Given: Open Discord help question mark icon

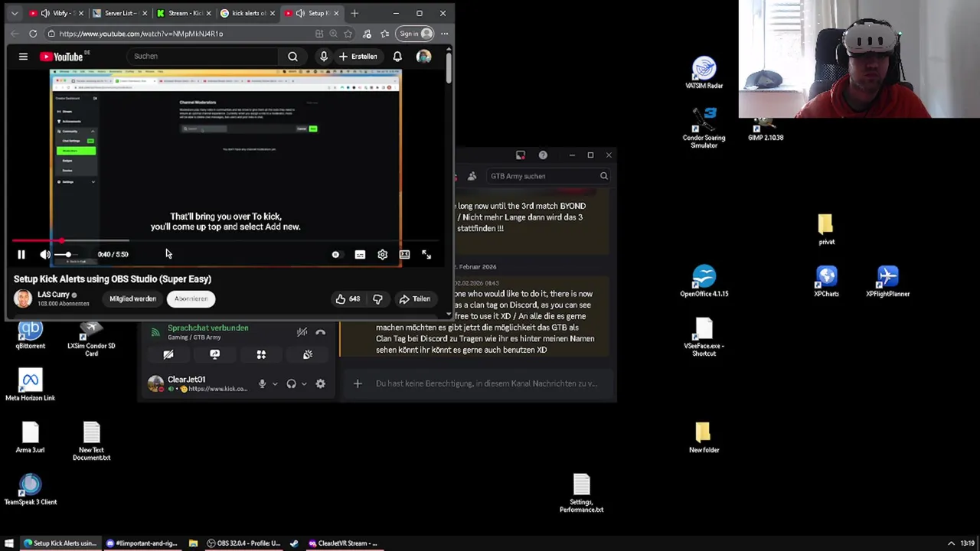Looking at the screenshot, I should pos(543,155).
